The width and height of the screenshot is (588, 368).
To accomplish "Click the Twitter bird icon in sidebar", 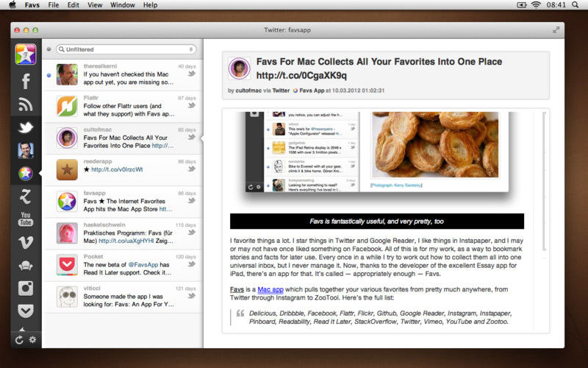I will click(26, 127).
